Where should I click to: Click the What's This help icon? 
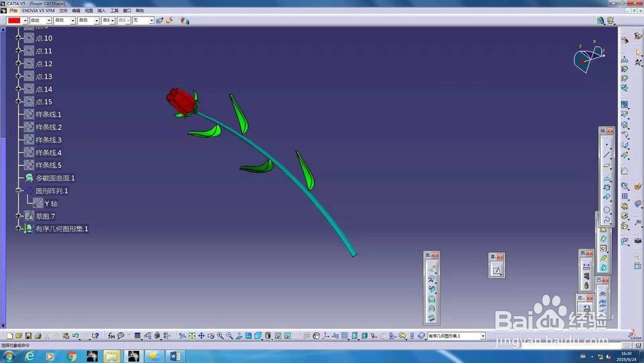click(x=95, y=336)
